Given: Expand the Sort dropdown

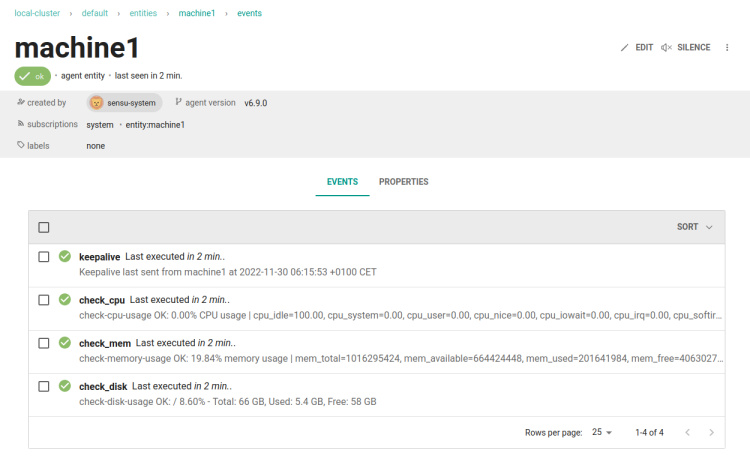Looking at the screenshot, I should (695, 227).
